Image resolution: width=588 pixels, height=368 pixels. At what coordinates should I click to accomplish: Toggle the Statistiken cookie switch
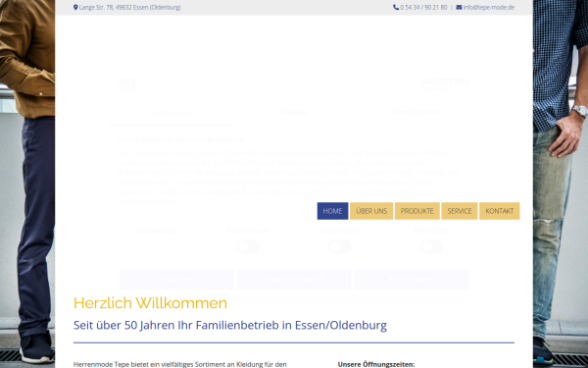[x=340, y=246]
